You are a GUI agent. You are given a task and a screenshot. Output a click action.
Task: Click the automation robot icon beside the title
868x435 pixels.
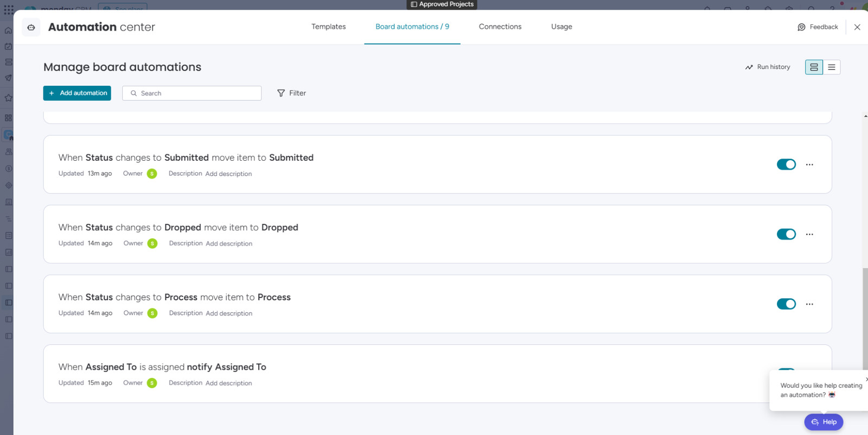31,27
